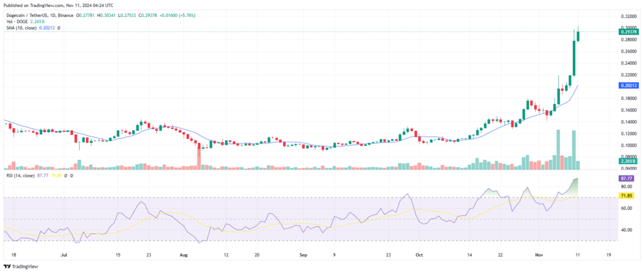
Task: Click the yellow 71.85 tag on the RSI axis
Action: point(626,196)
